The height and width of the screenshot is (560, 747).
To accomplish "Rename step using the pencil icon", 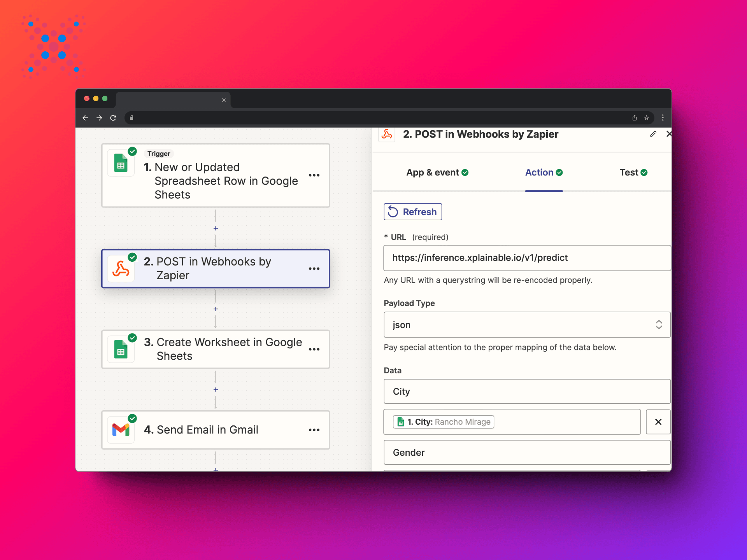I will click(653, 134).
